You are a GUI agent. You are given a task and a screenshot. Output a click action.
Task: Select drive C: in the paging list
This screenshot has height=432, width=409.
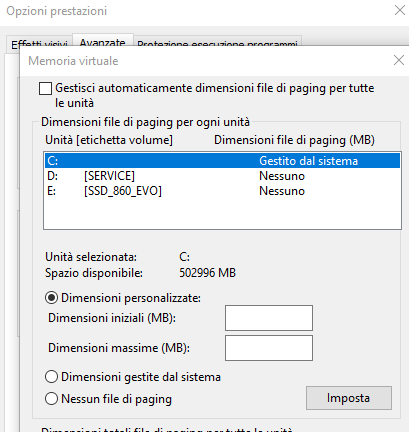click(222, 161)
